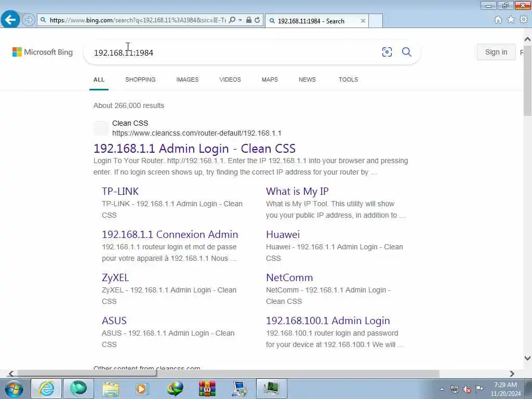Click the address bar search magnifier icon

[232, 20]
